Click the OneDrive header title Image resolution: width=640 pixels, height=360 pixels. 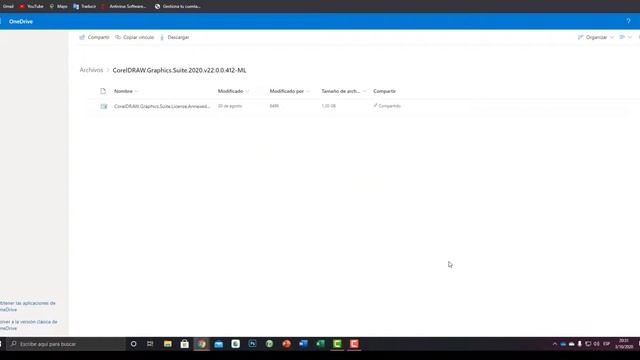21,21
